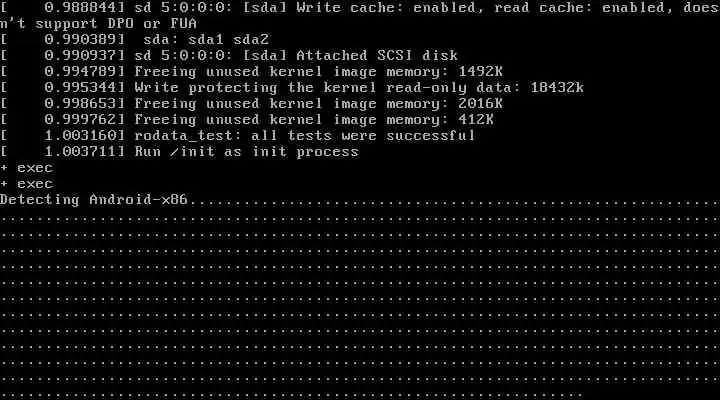Click the first '+ exec' line

coord(27,168)
